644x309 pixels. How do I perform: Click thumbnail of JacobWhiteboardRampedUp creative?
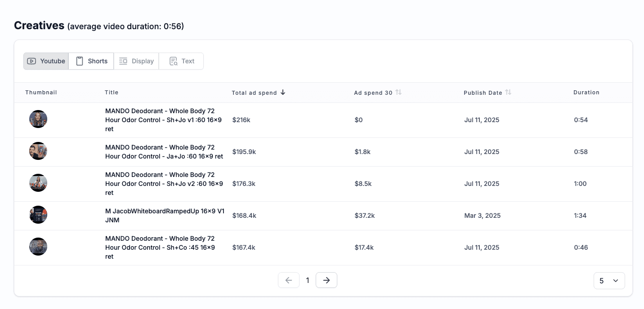[38, 215]
